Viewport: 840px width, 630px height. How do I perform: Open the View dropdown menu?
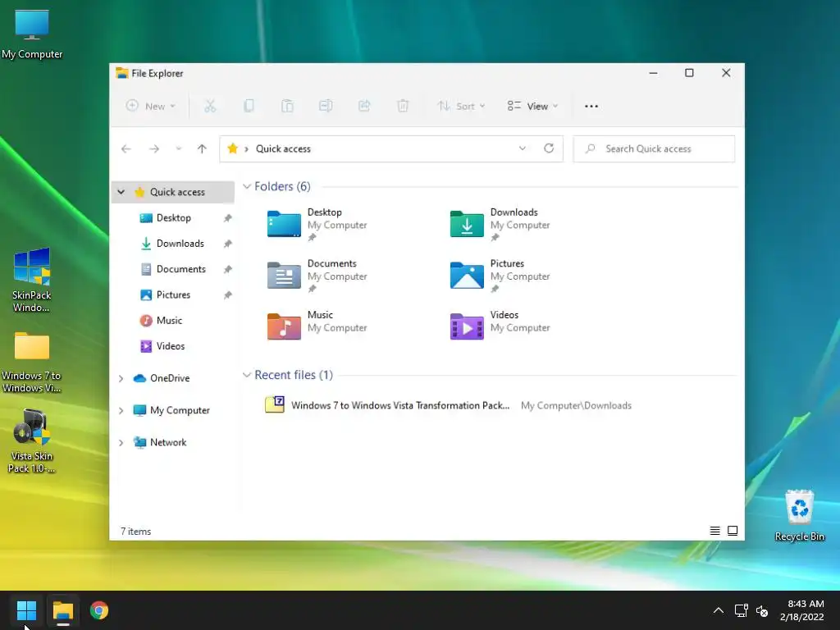pos(532,106)
